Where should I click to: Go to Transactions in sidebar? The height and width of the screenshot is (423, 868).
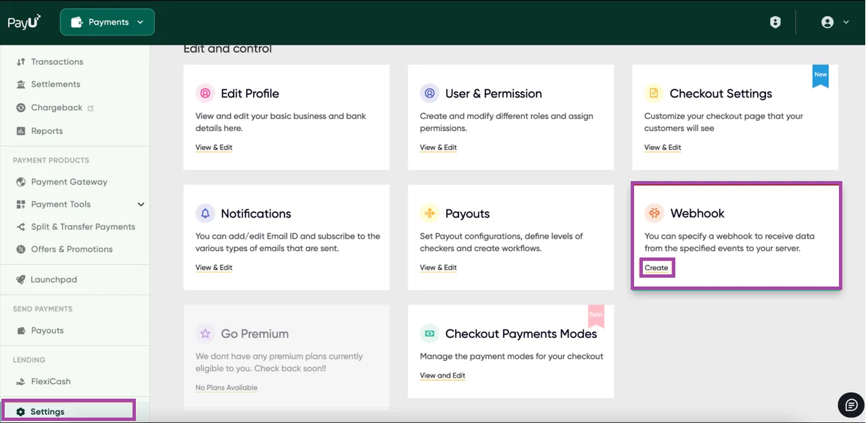(x=57, y=61)
